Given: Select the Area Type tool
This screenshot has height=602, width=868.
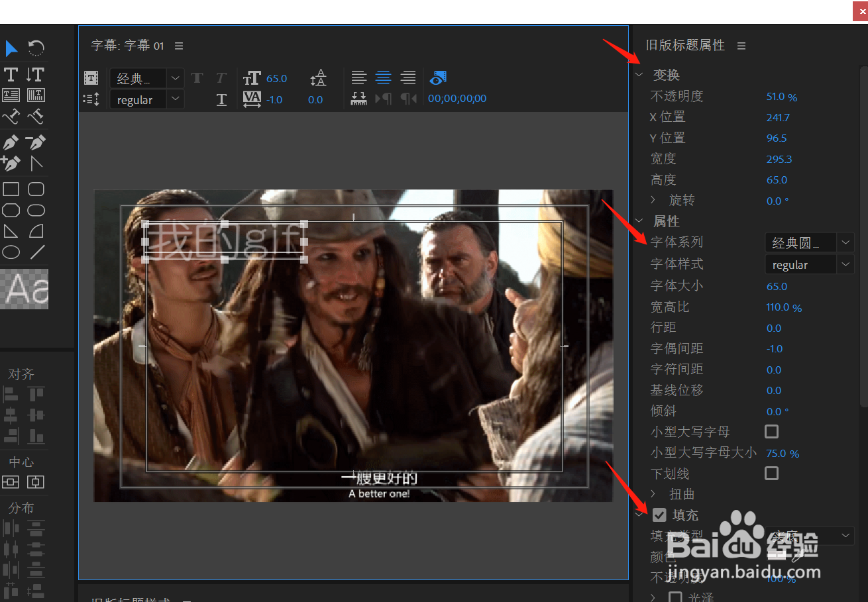Looking at the screenshot, I should pyautogui.click(x=11, y=95).
